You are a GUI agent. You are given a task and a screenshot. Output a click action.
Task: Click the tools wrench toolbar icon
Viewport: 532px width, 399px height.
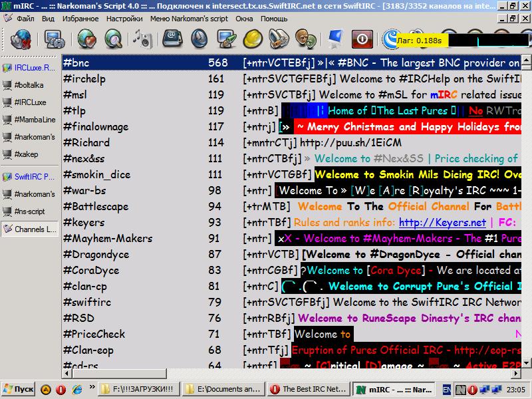coord(279,39)
